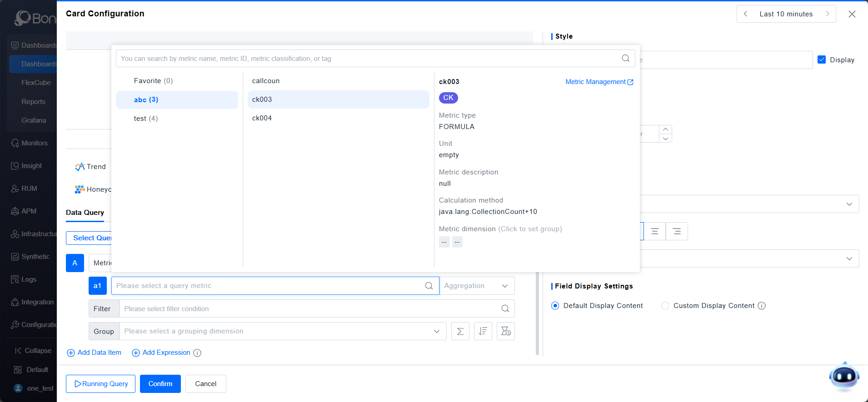Open the Metric Management link
This screenshot has width=868, height=402.
pos(599,82)
